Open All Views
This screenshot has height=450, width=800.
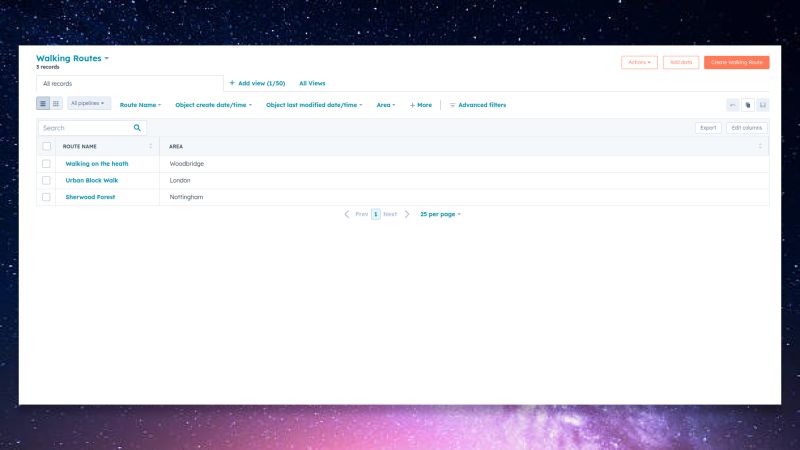(312, 83)
